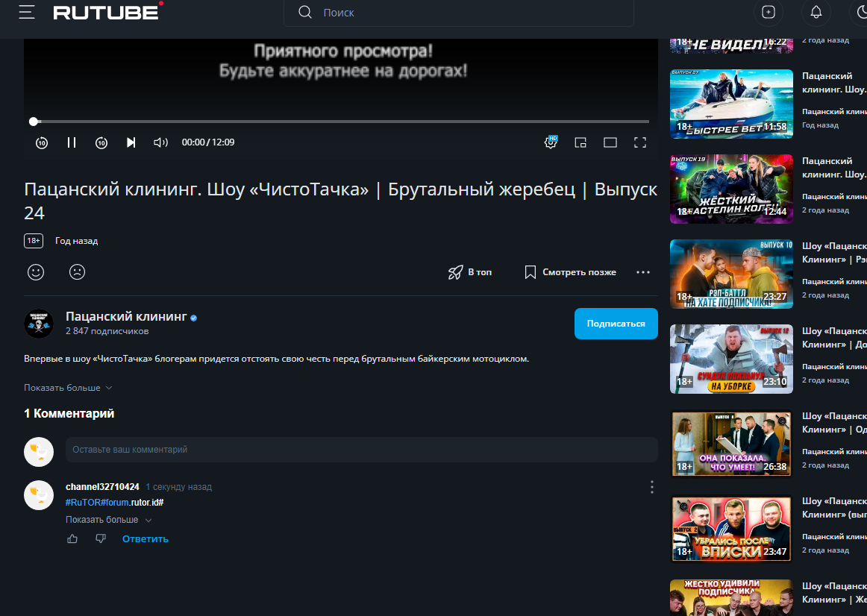This screenshot has height=616, width=867.
Task: Click the 1 секунду назад timestamp
Action: (x=178, y=487)
